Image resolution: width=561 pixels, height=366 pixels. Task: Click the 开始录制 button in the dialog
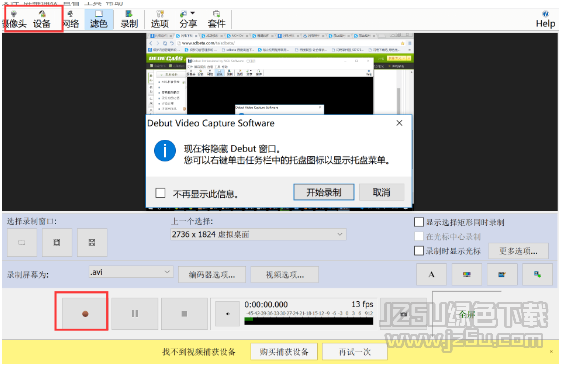324,192
